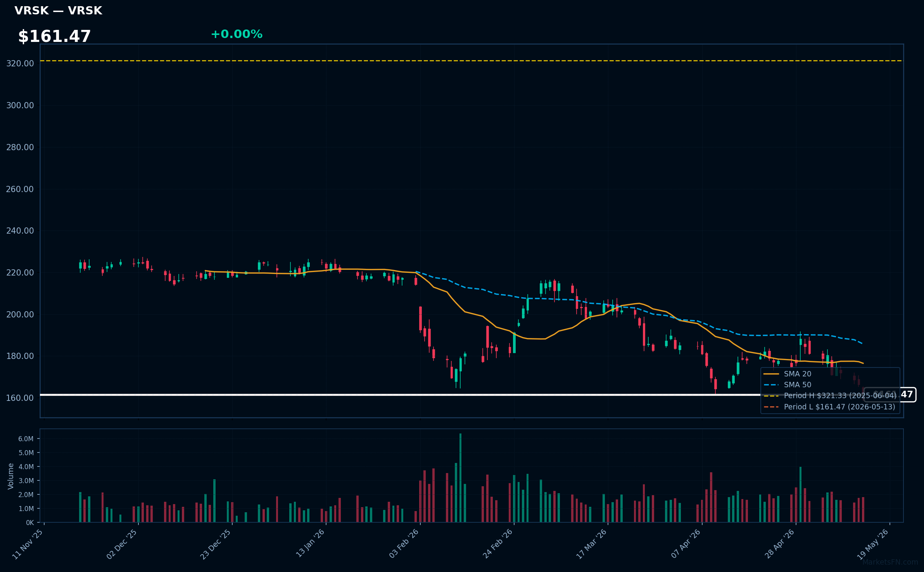Click the 17 Mar '26 date label
The image size is (924, 572).
tap(591, 544)
